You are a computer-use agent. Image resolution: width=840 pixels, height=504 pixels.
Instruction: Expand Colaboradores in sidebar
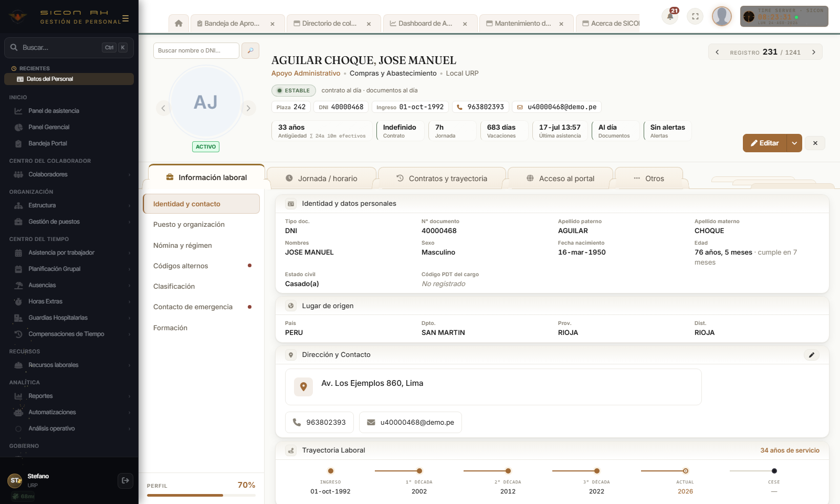(x=69, y=174)
